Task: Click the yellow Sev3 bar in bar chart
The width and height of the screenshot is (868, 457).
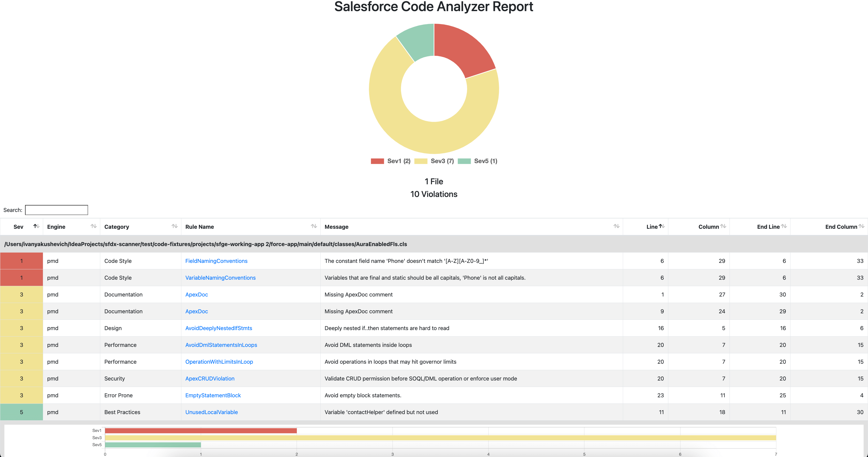Action: 440,438
